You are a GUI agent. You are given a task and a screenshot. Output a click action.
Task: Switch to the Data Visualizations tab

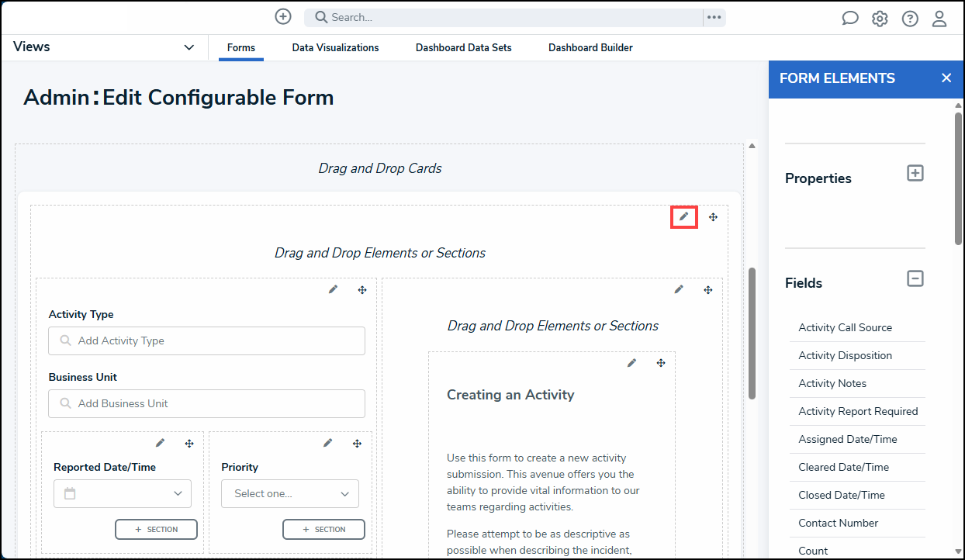(335, 48)
